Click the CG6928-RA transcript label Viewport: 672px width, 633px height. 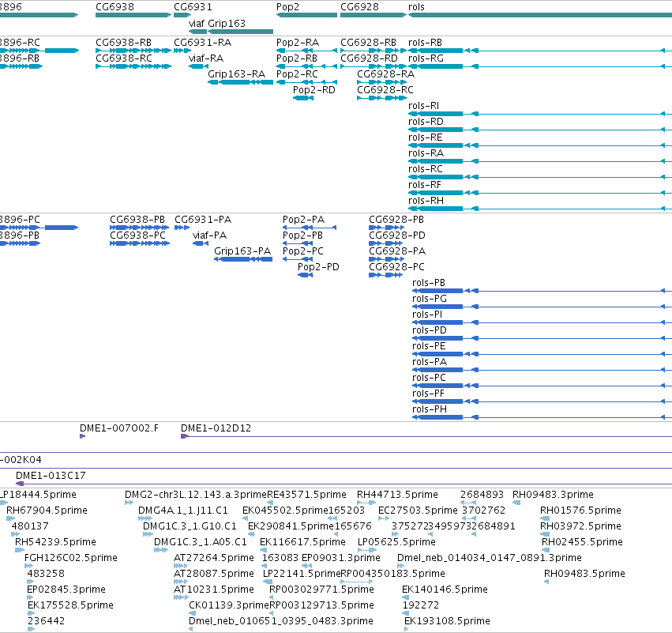tap(385, 74)
